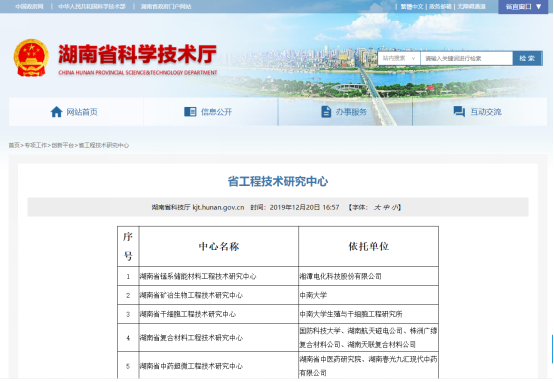The height and width of the screenshot is (382, 554).
Task: Open the 中华人民共和国科学技术部 link
Action: point(92,7)
